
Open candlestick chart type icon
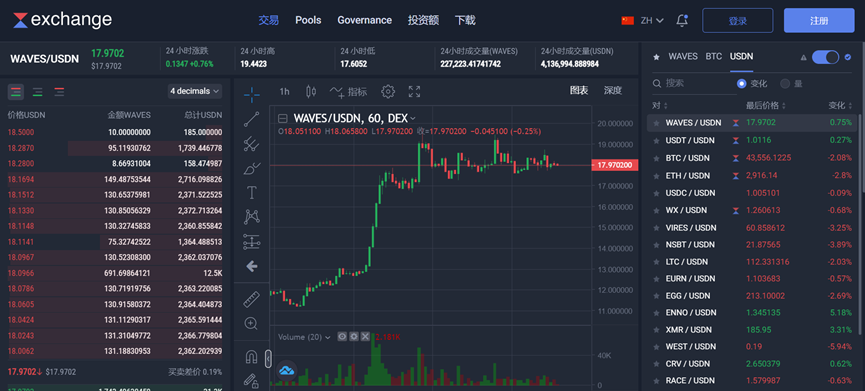[x=311, y=91]
